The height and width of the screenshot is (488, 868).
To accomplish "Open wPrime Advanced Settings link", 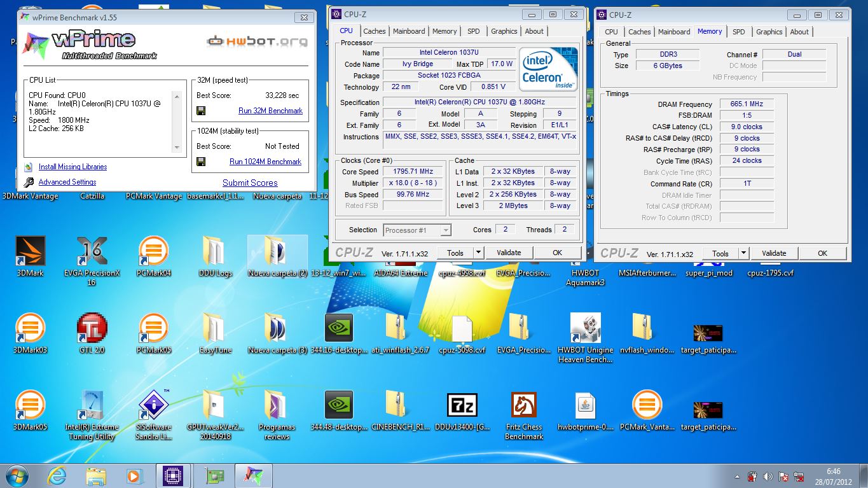I will [x=67, y=182].
